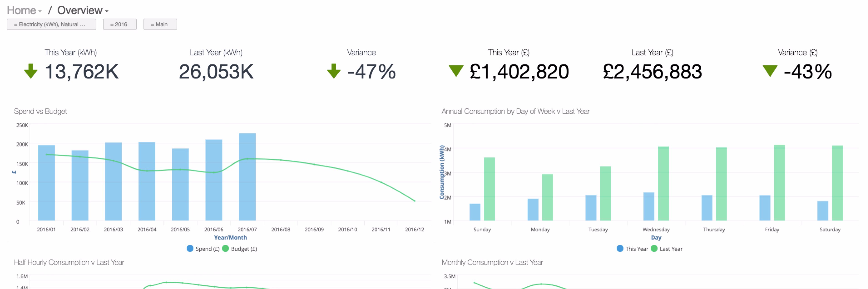This screenshot has height=289, width=868.
Task: Click the This Year (kWh) heading
Action: point(71,53)
